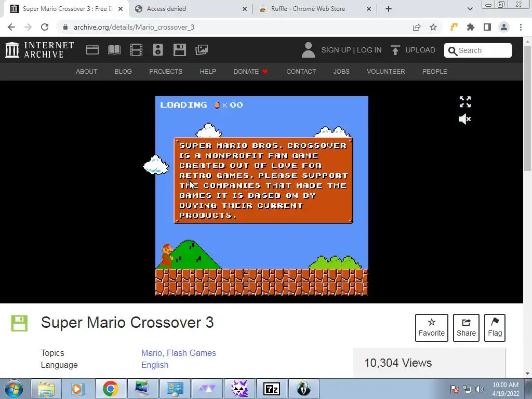Open the English language link
The height and width of the screenshot is (399, 532).
pyautogui.click(x=155, y=365)
